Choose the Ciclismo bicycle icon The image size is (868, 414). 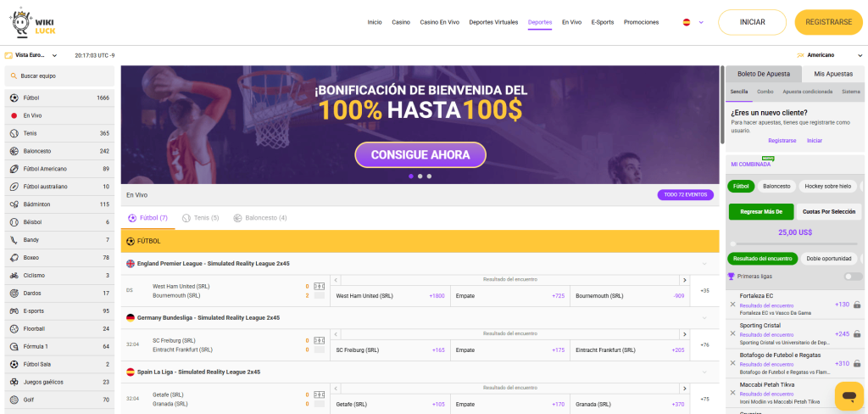pos(14,276)
